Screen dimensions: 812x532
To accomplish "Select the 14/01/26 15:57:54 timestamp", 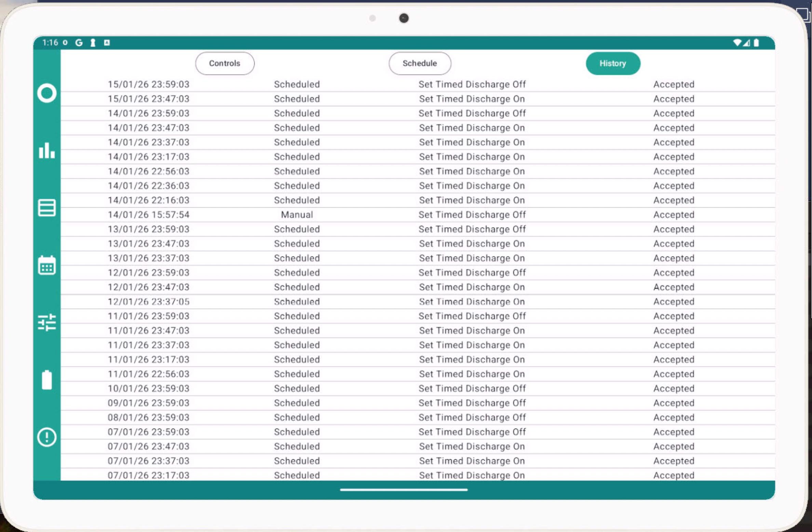I will [149, 215].
